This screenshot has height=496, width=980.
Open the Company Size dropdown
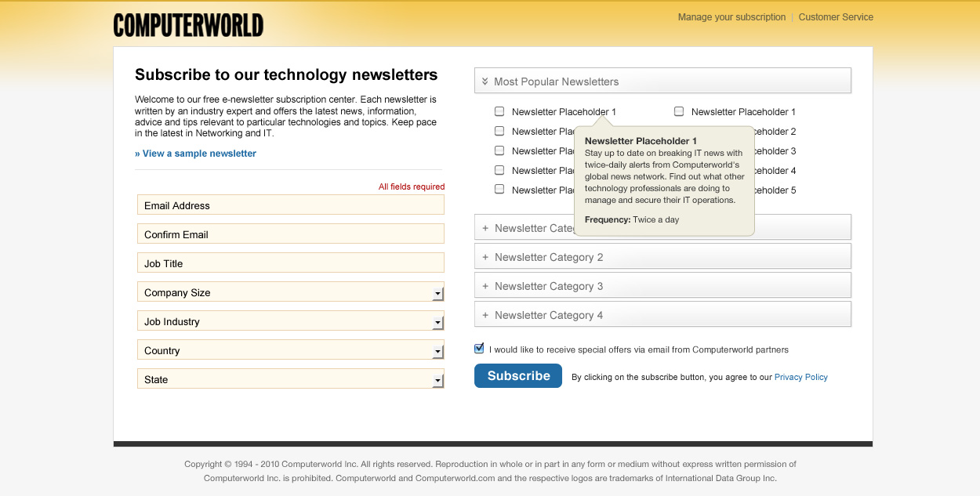coord(291,292)
